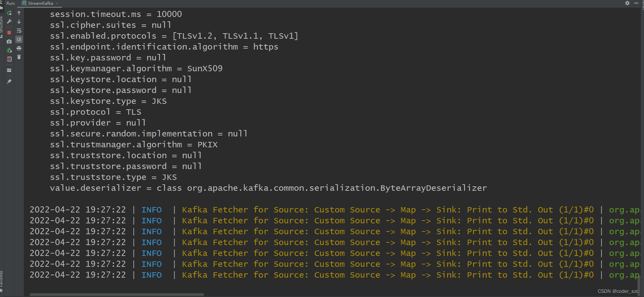Click the green bug attach debugger icon
Viewport: 644px width, 297px height.
click(x=9, y=50)
